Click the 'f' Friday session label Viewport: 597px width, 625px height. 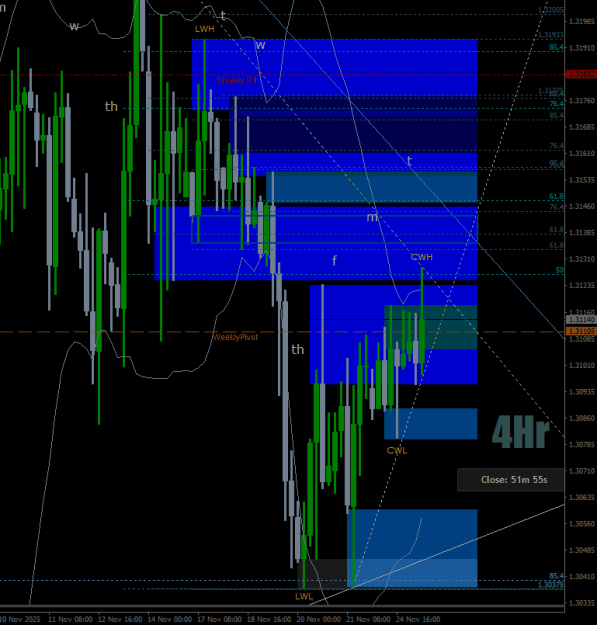[x=334, y=261]
